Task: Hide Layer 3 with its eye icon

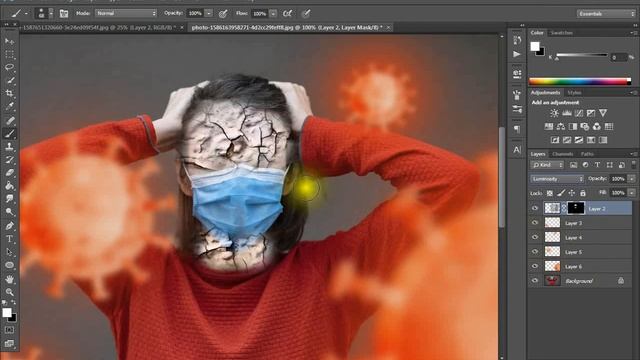Action: point(535,223)
